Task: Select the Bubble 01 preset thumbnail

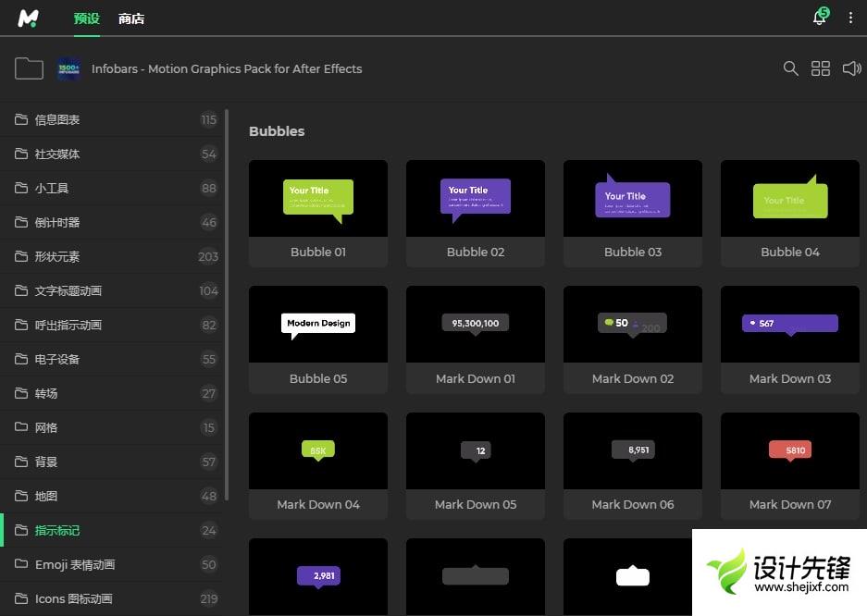Action: 318,199
